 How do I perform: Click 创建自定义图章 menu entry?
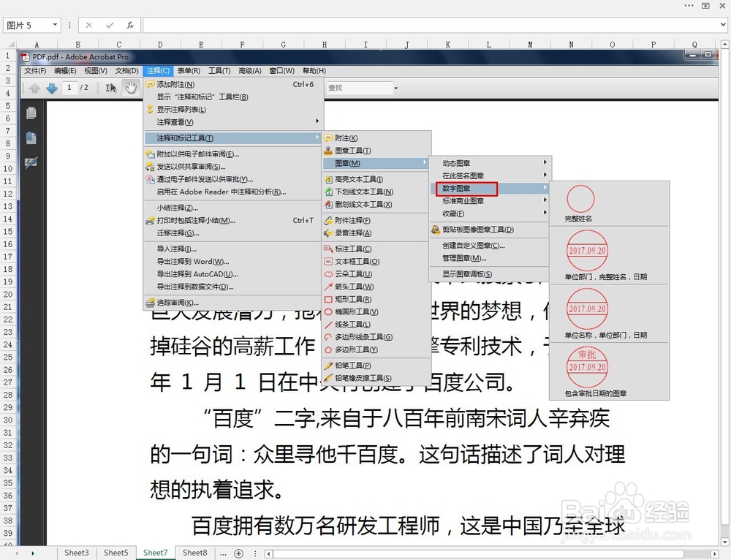pos(490,245)
